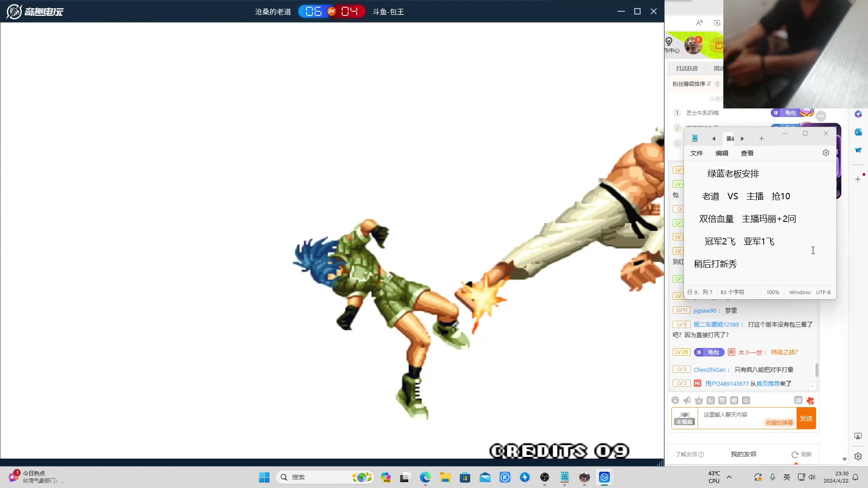Click the Notepad 100% zoom level

(773, 292)
